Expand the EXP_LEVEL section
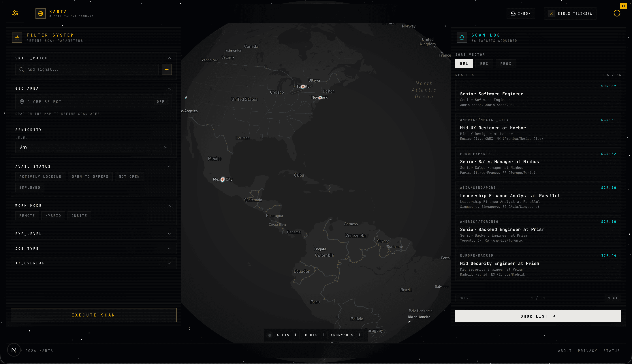The image size is (632, 364). point(169,234)
